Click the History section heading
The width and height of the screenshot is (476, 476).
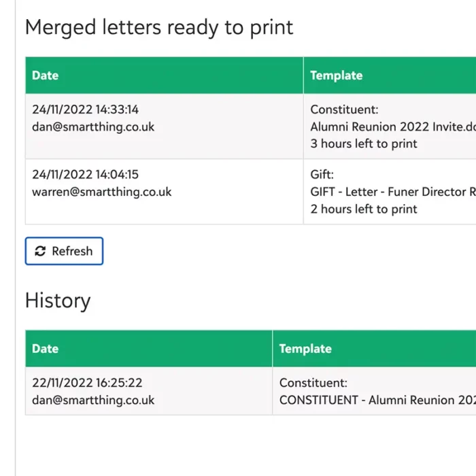pos(58,301)
